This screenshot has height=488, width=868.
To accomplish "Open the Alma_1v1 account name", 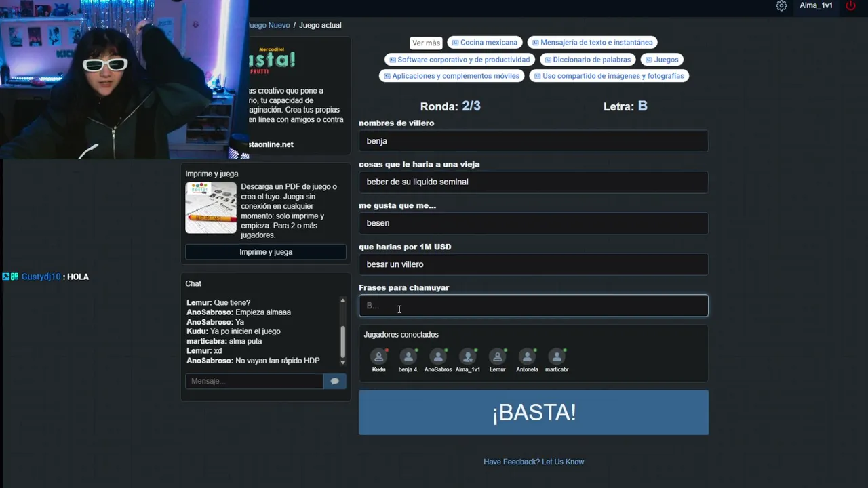I will pos(816,5).
